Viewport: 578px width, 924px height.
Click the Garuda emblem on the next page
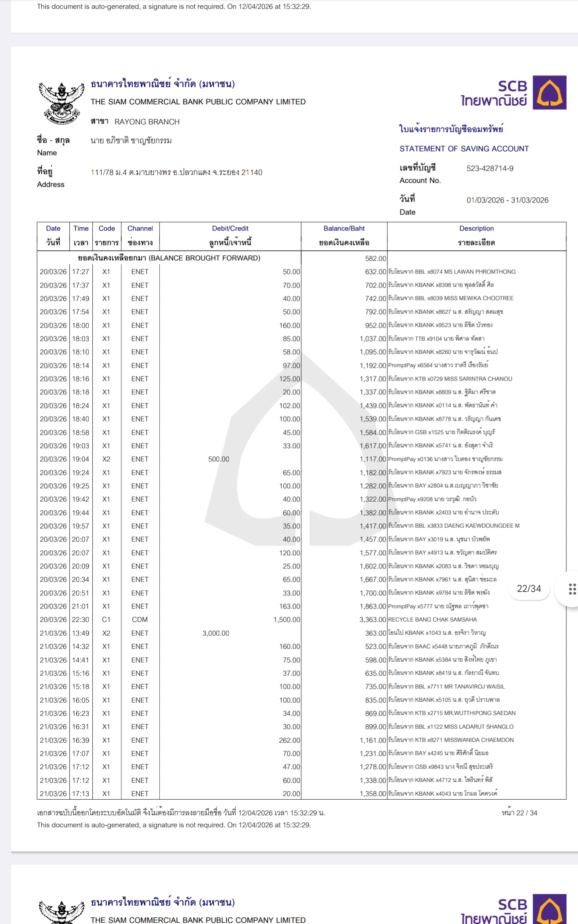coord(61,911)
